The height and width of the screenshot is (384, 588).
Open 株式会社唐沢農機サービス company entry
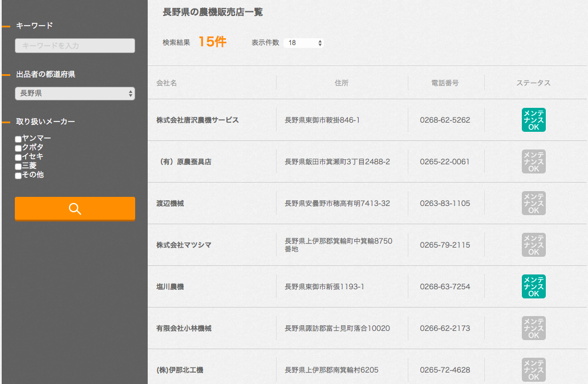coord(197,120)
